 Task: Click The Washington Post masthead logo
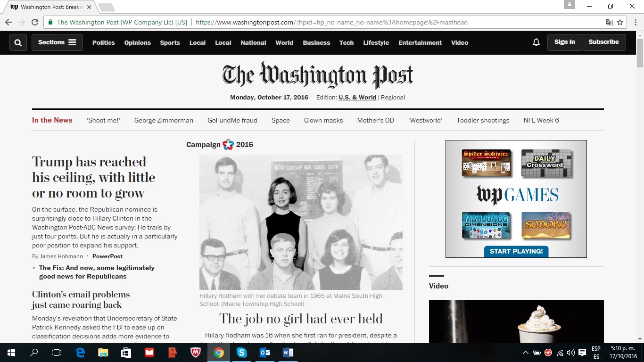(318, 75)
